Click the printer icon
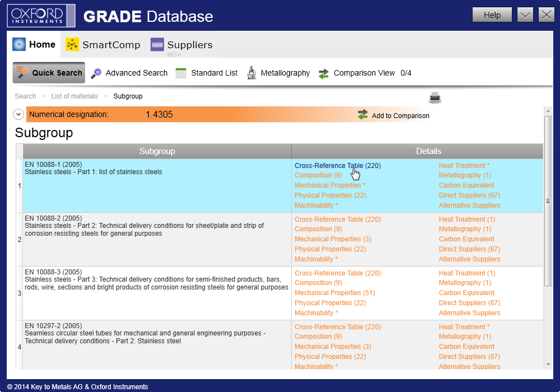 (435, 97)
